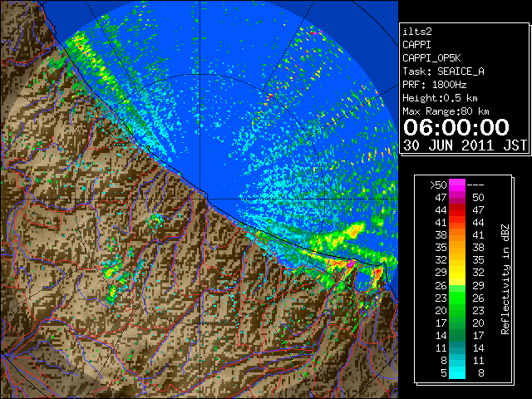
Task: Select the '30 JUN 2011 JST' date
Action: pyautogui.click(x=465, y=145)
